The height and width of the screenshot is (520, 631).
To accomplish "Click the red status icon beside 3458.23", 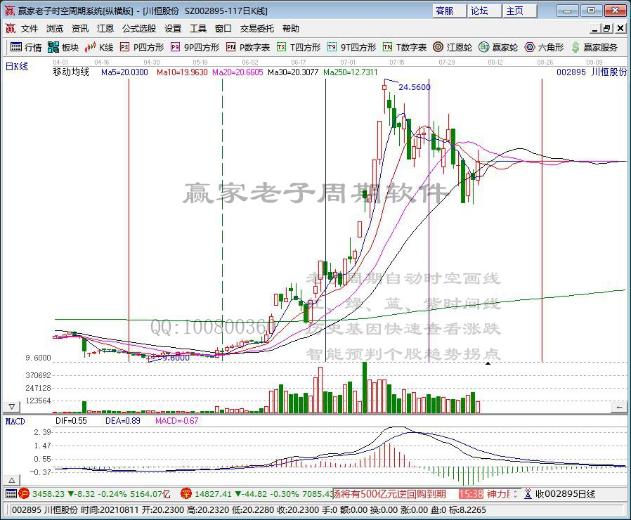I will tap(24, 493).
